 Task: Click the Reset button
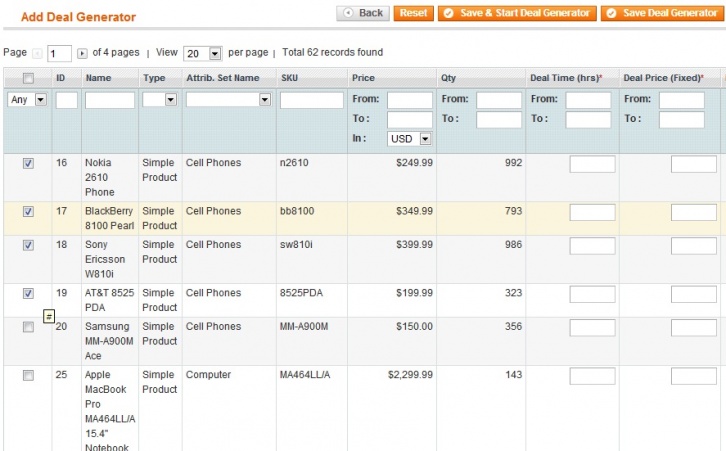pos(413,13)
